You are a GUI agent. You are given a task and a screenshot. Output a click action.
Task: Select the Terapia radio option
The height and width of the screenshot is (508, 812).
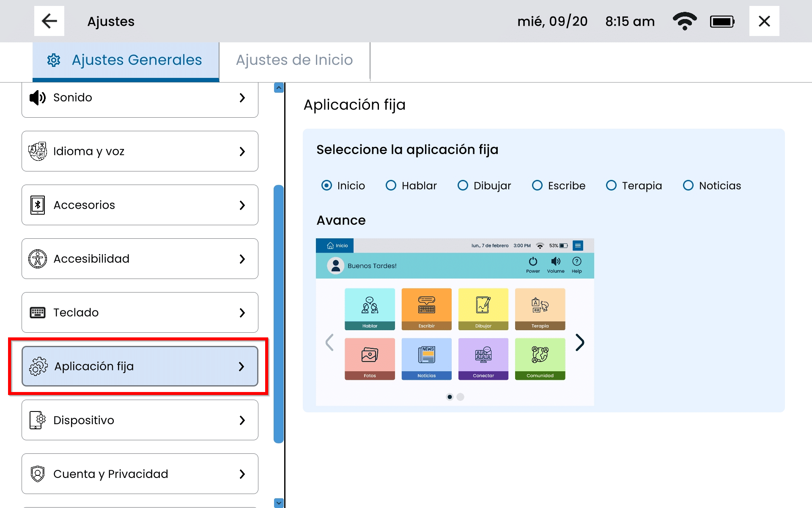pyautogui.click(x=611, y=185)
